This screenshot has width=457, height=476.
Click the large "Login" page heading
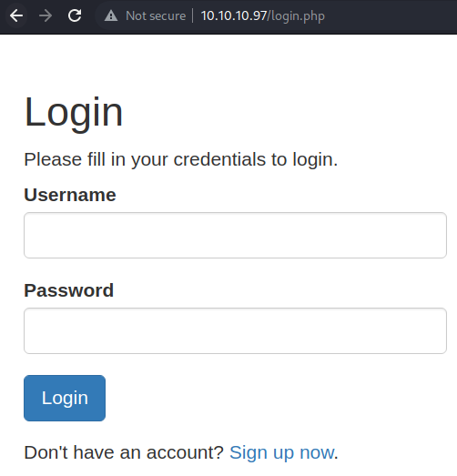coord(74,113)
